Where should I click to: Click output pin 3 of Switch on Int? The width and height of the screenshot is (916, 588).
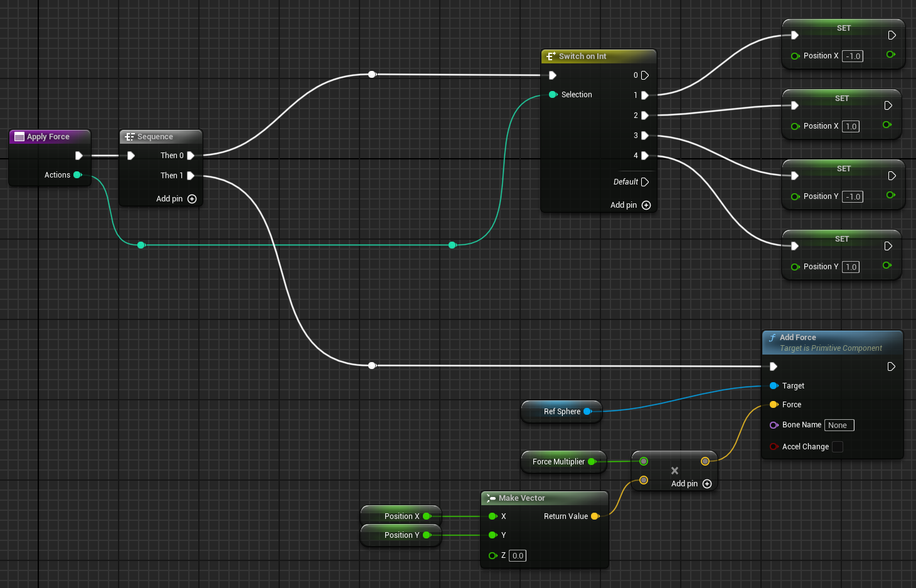coord(645,136)
